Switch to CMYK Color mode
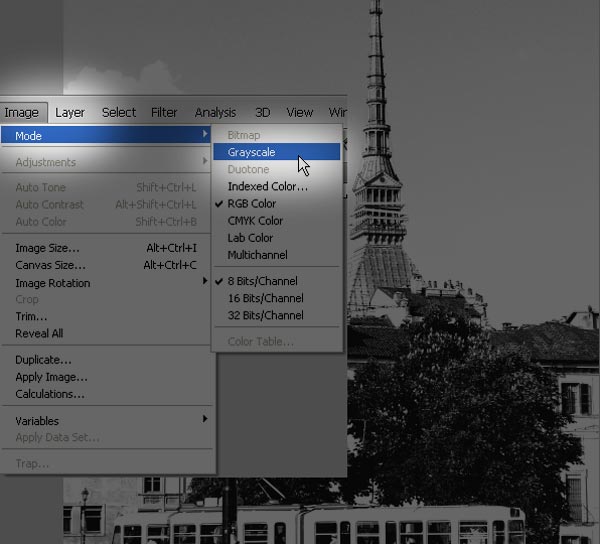 277,221
